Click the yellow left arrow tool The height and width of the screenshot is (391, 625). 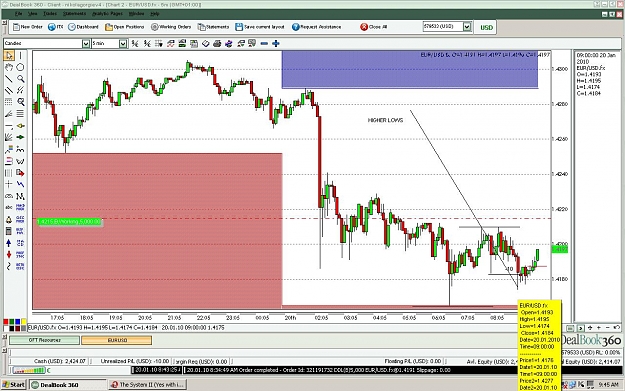[20, 126]
